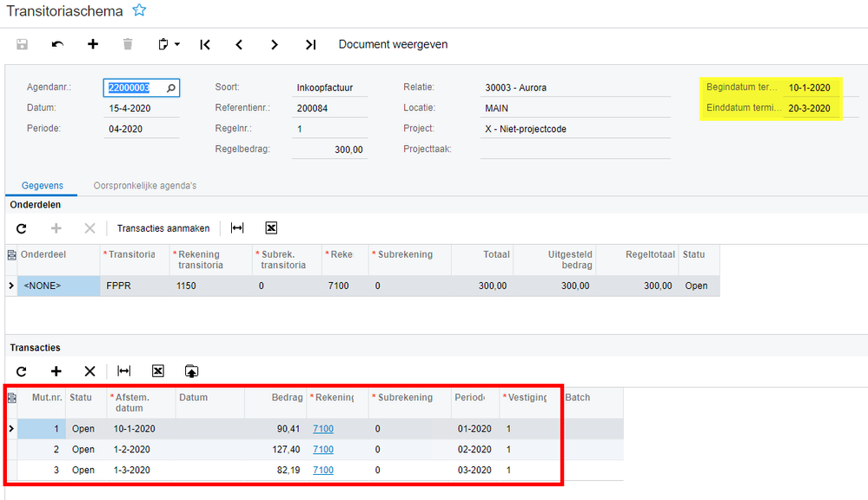Click Transacties aanmaken button

163,228
